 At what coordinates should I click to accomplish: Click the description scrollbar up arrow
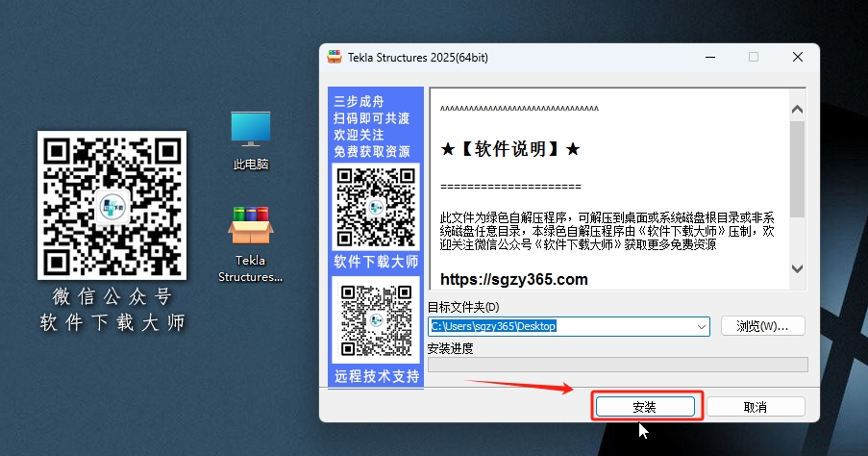coord(797,109)
